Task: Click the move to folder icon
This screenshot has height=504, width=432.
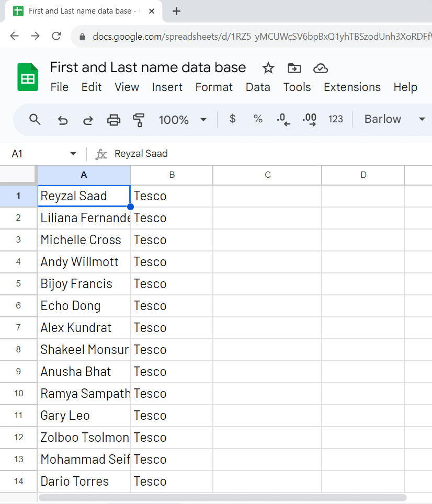Action: pyautogui.click(x=294, y=68)
